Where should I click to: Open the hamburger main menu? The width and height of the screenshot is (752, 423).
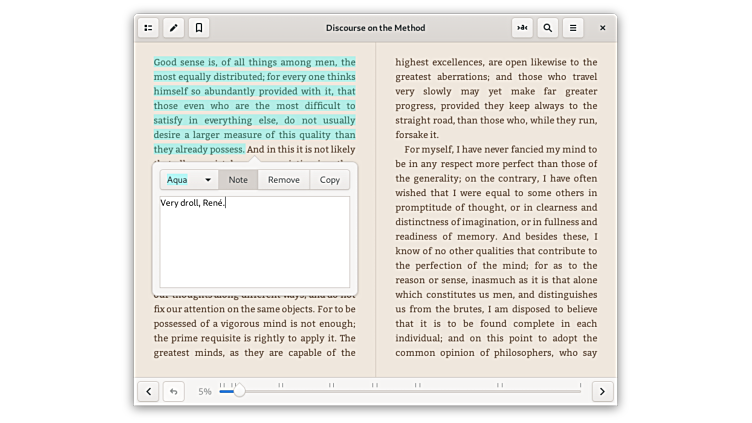572,28
